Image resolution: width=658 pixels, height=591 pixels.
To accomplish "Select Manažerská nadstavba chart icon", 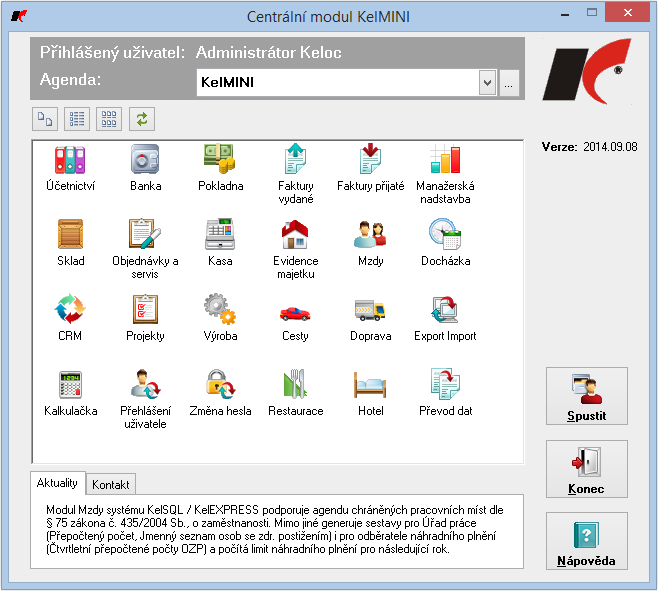I will (x=445, y=174).
